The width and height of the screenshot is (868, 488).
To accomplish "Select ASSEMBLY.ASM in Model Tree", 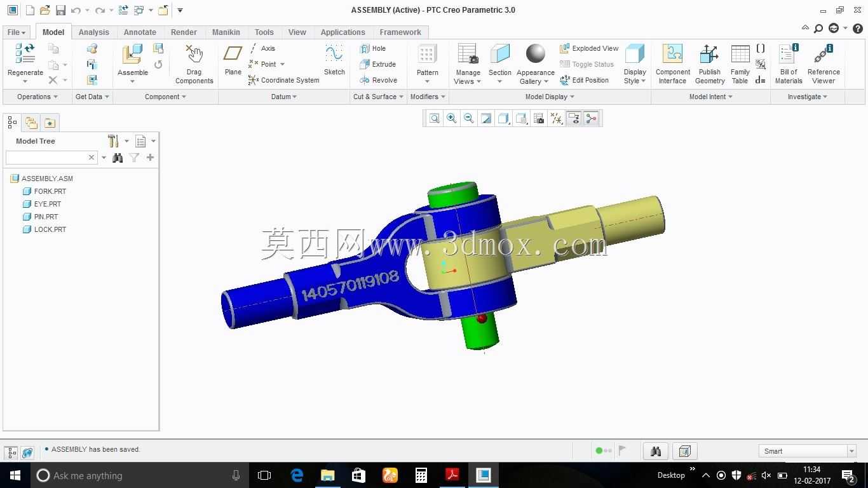I will [x=42, y=179].
